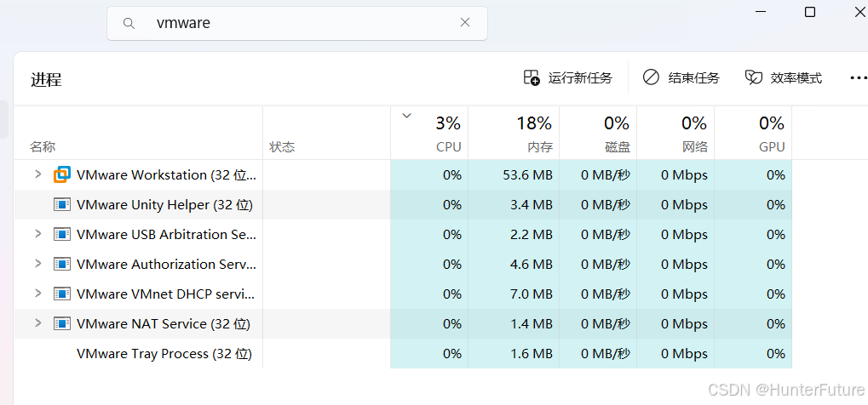Sort processes by GPU column
Image resolution: width=868 pixels, height=405 pixels.
(x=773, y=147)
